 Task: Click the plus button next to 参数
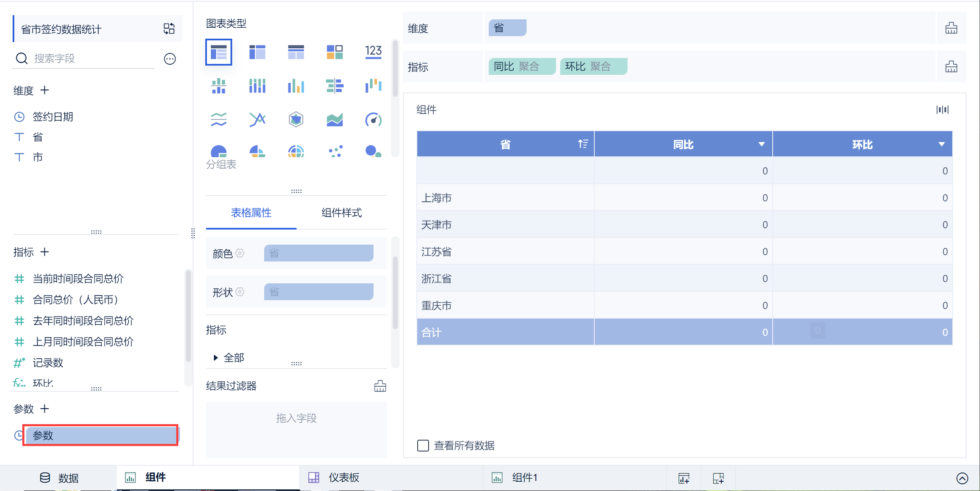(45, 409)
